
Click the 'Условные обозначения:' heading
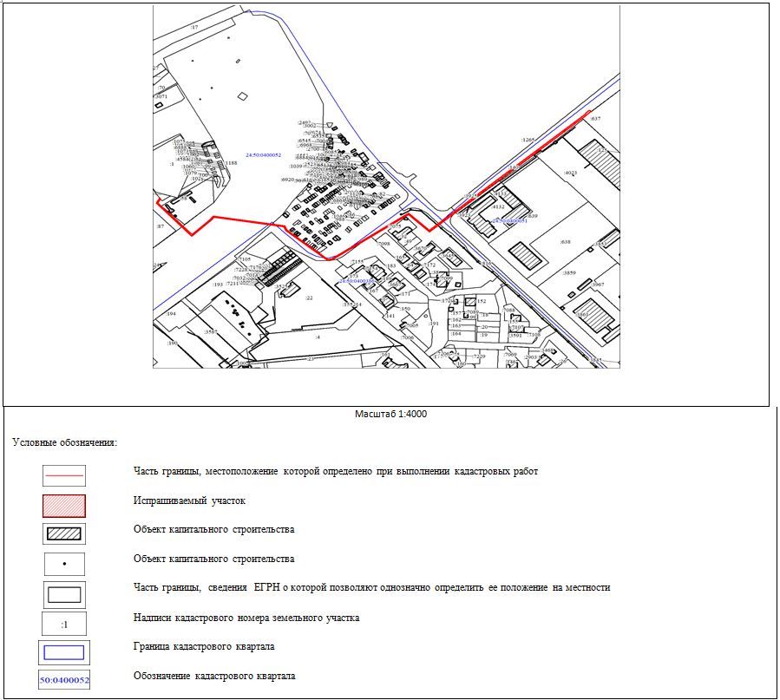[65, 442]
